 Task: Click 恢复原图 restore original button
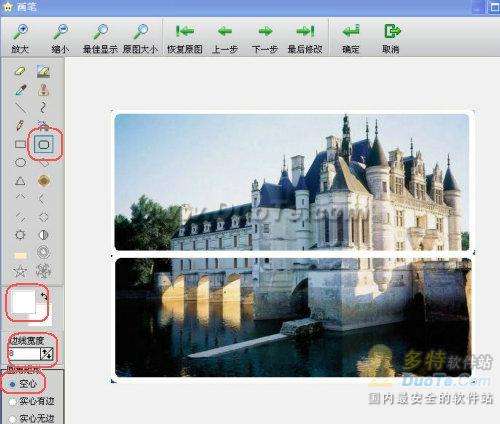pos(185,38)
